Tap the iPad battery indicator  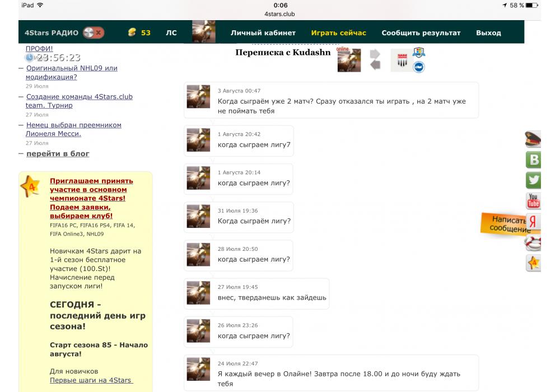click(531, 5)
